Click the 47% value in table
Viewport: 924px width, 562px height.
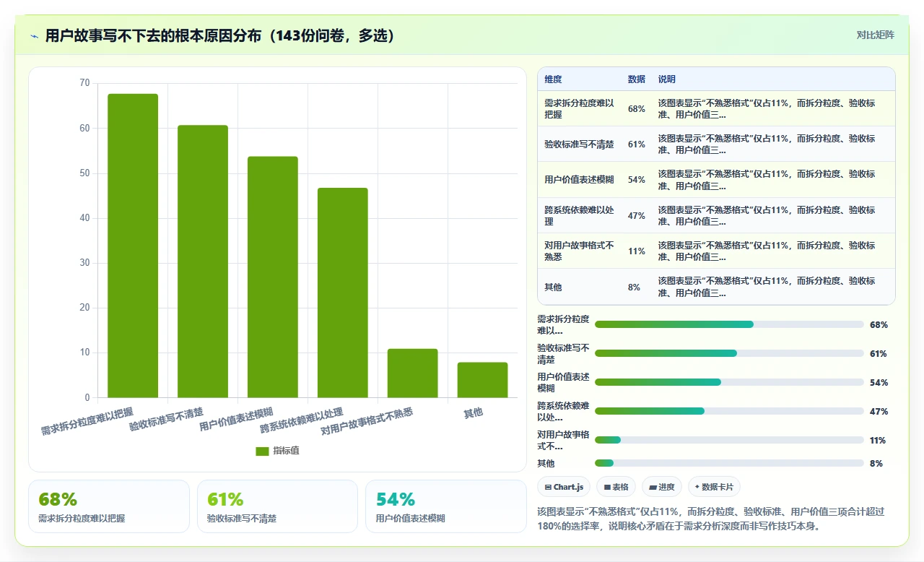637,215
